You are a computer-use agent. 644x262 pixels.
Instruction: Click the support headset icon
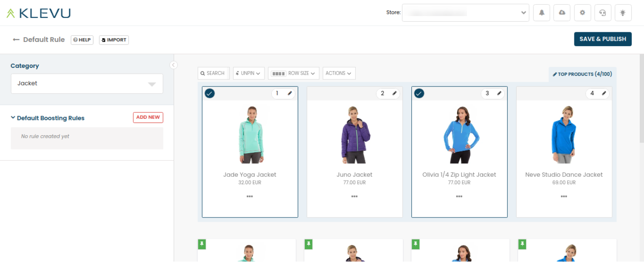(603, 13)
